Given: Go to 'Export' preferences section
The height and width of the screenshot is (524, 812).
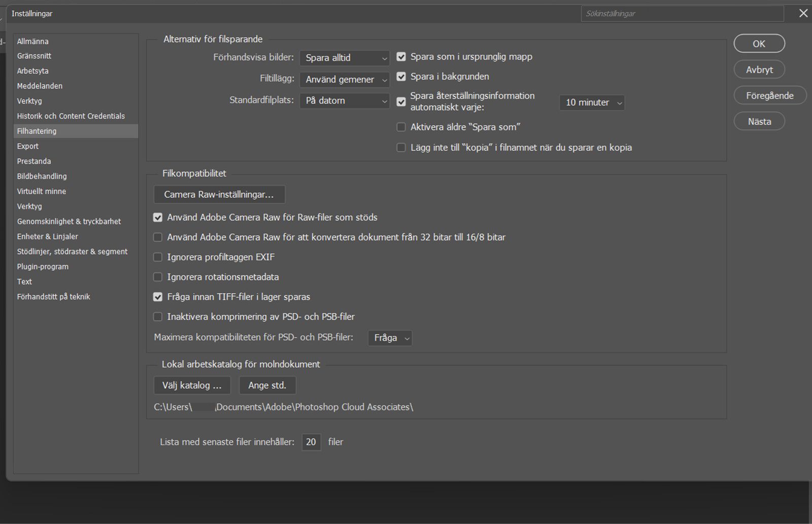Looking at the screenshot, I should [28, 146].
